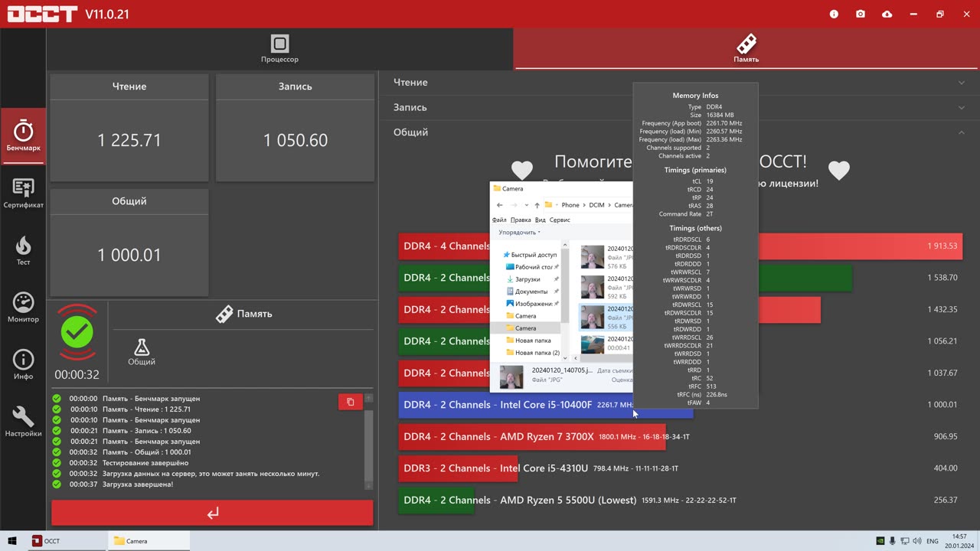Click OCCT taskbar button

pyautogui.click(x=67, y=541)
